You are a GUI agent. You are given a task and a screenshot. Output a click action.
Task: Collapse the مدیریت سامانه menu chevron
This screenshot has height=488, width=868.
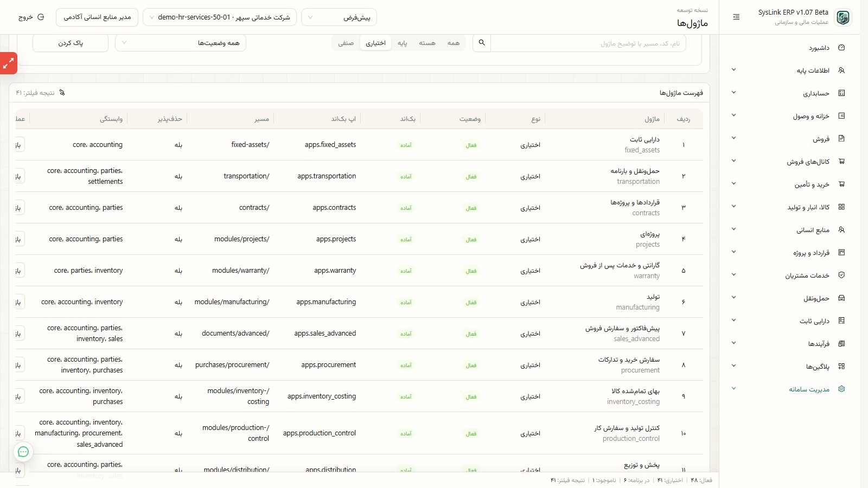[x=733, y=389]
